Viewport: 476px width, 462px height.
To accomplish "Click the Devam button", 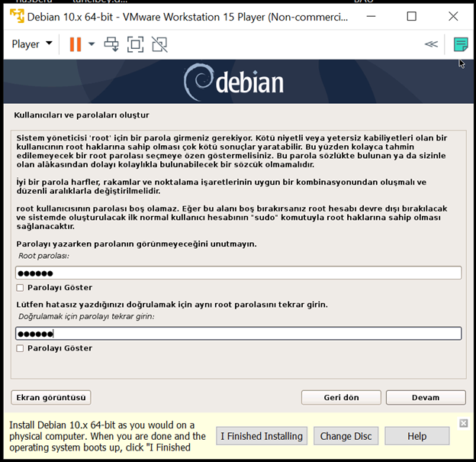I will click(426, 398).
